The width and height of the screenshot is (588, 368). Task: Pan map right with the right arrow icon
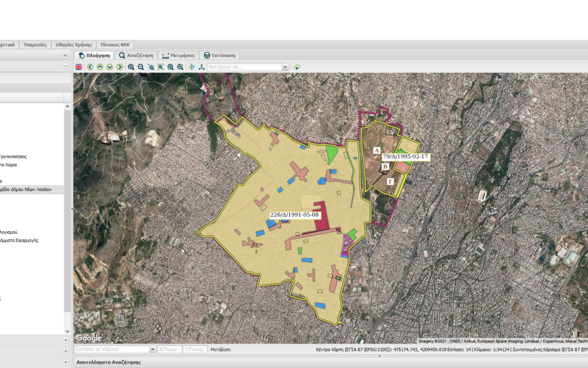coord(120,67)
